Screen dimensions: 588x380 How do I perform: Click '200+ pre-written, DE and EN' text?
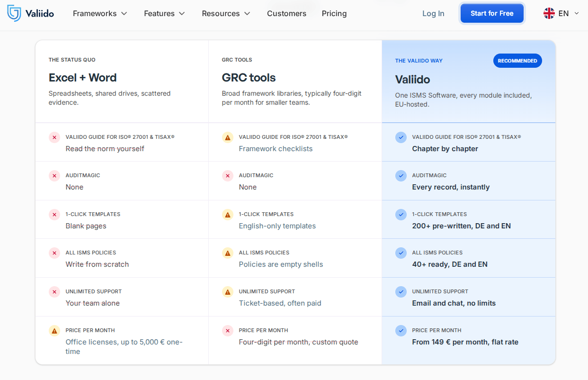[462, 226]
